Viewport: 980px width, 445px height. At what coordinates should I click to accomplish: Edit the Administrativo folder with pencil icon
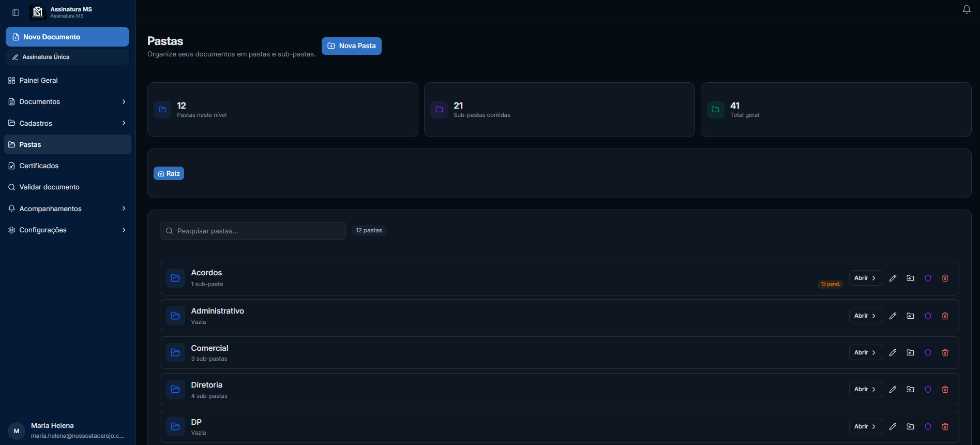893,316
